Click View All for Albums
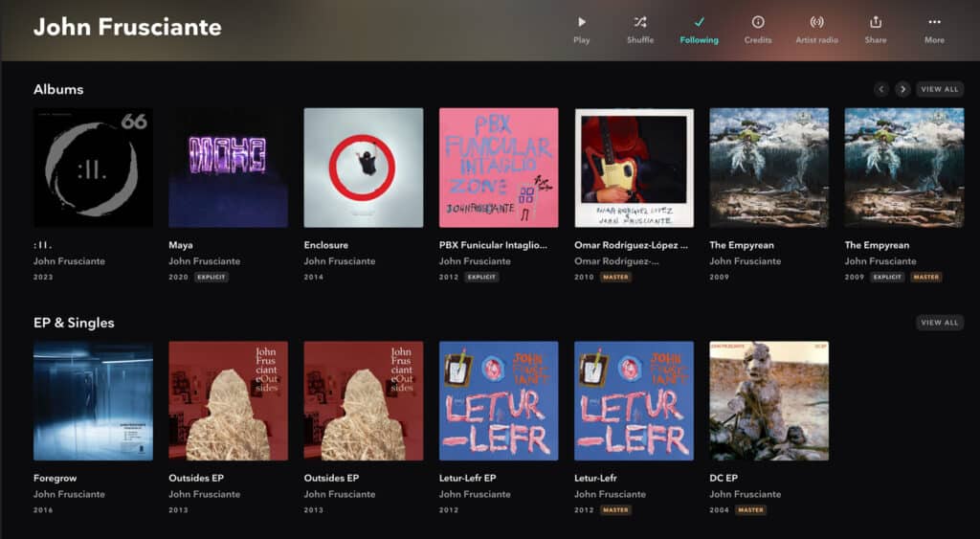This screenshot has width=980, height=539. pyautogui.click(x=939, y=89)
